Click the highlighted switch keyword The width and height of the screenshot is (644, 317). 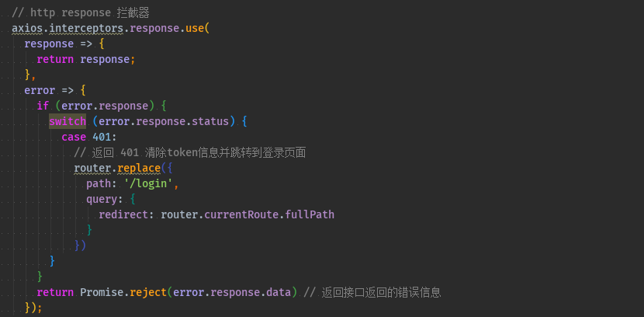(x=68, y=121)
